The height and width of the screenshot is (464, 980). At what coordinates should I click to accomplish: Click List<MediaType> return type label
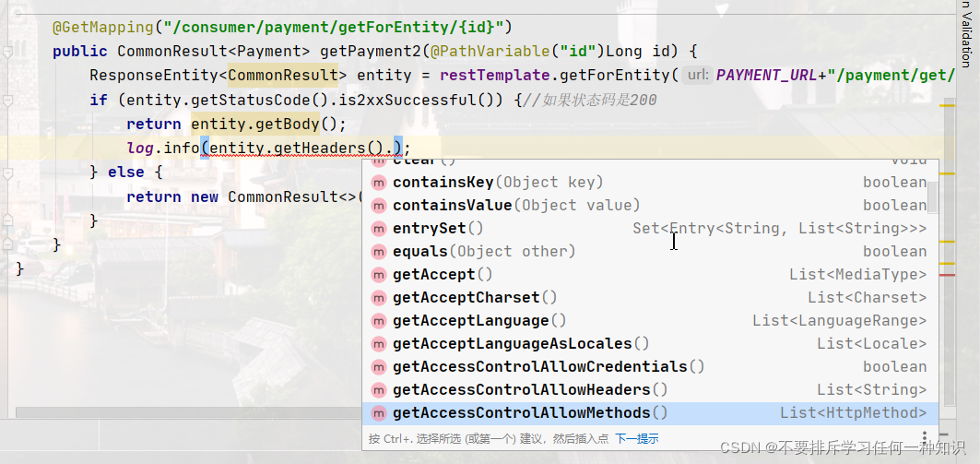[x=857, y=275]
